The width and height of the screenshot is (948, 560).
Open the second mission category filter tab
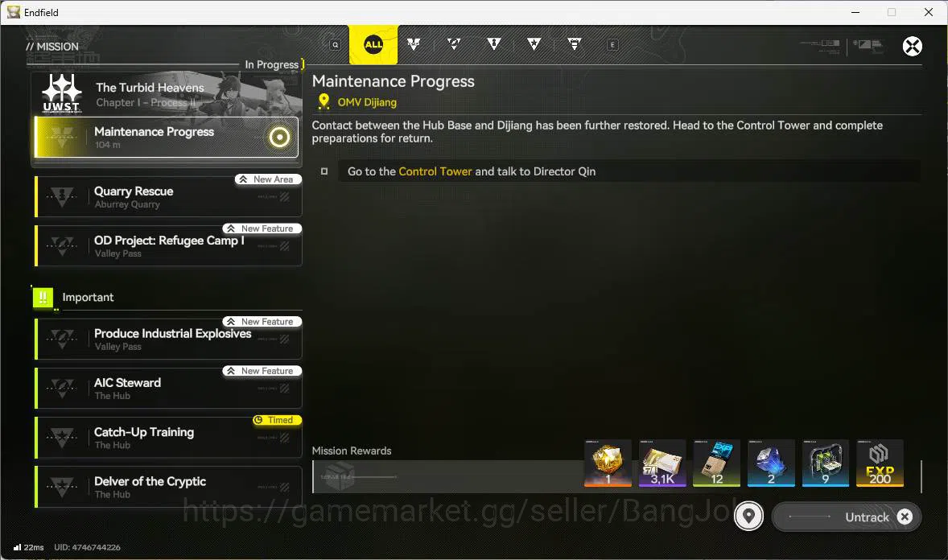click(x=414, y=44)
